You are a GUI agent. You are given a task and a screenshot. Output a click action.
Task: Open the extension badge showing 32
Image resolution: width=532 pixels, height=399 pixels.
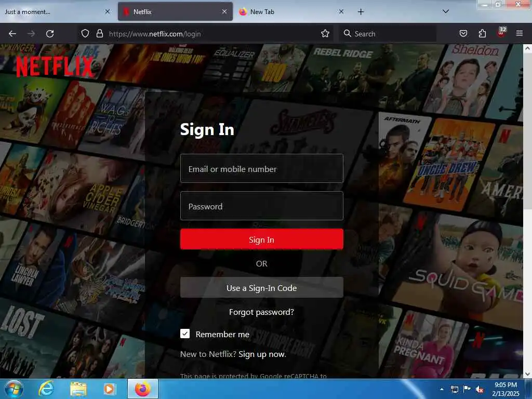[x=501, y=32]
